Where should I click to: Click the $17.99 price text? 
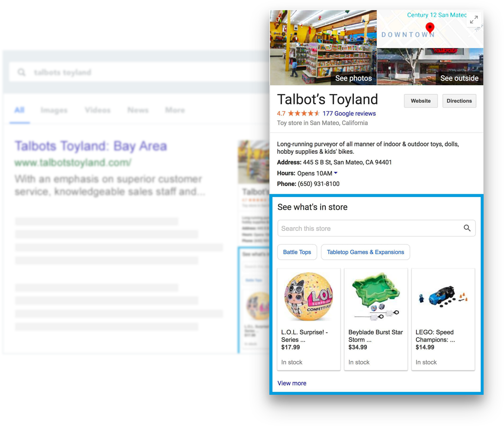(x=291, y=347)
